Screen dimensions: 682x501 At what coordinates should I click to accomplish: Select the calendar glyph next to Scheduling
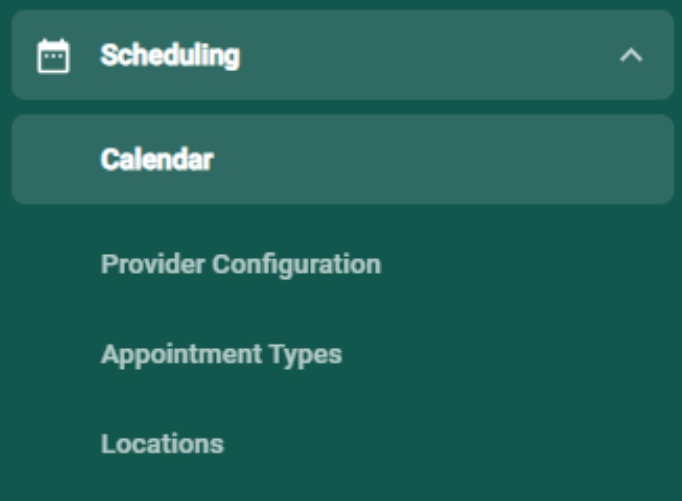coord(53,56)
